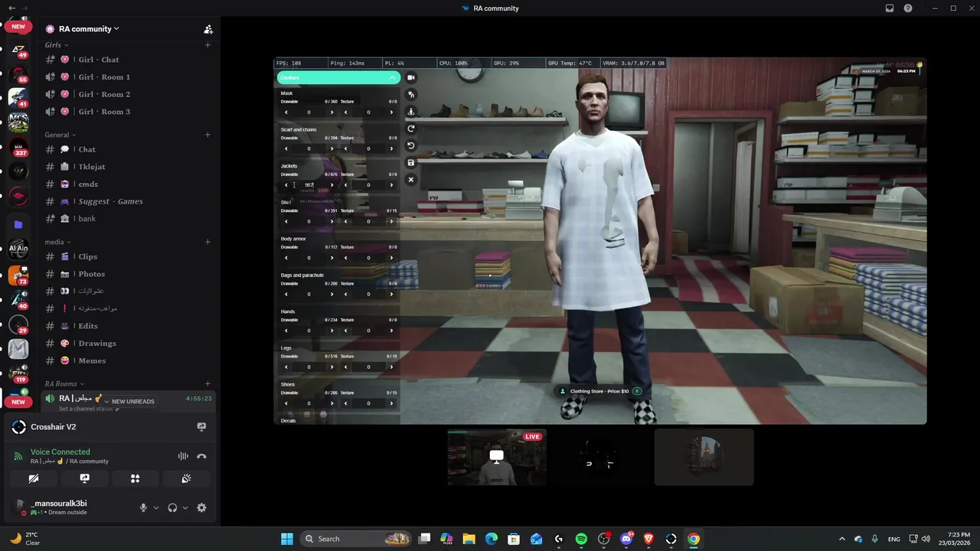Click the Windows Start button
980x551 pixels.
pos(287,539)
